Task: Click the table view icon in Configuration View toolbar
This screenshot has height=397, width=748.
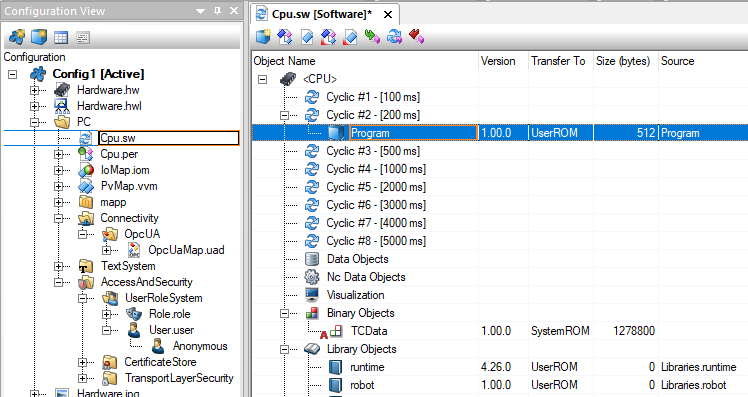Action: pyautogui.click(x=61, y=37)
